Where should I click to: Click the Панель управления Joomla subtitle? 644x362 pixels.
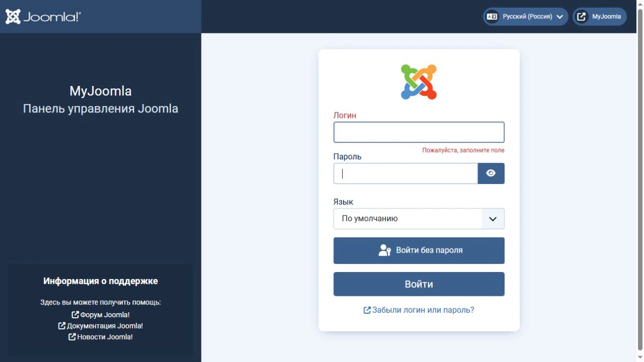click(x=101, y=108)
